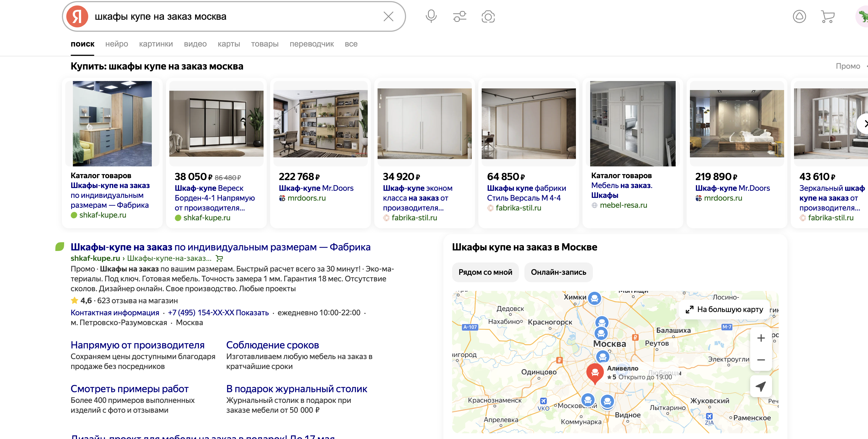Switch to the нейро tab
This screenshot has width=868, height=439.
click(117, 44)
